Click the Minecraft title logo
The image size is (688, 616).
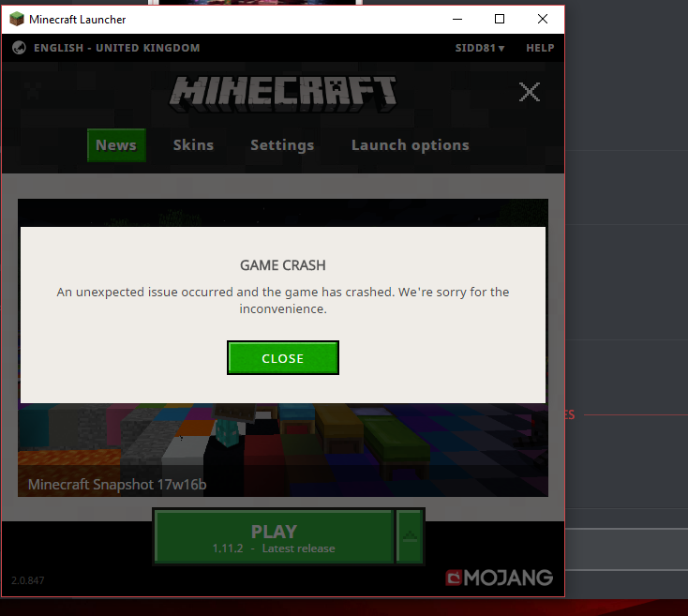point(283,94)
